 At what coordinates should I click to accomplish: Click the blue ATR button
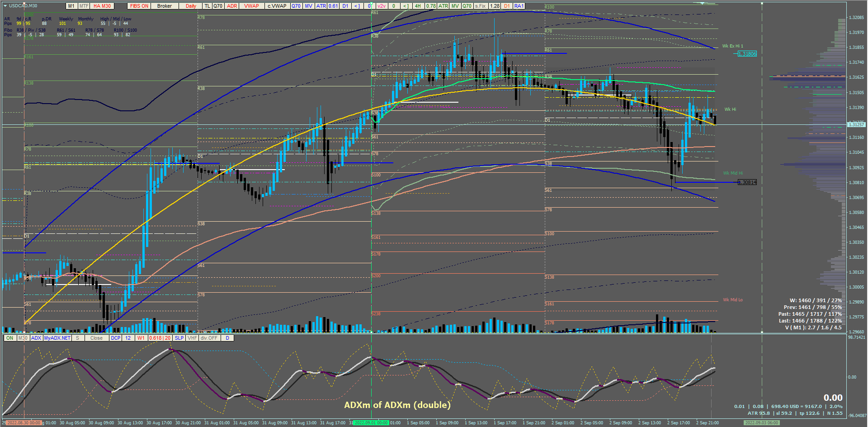pyautogui.click(x=321, y=6)
